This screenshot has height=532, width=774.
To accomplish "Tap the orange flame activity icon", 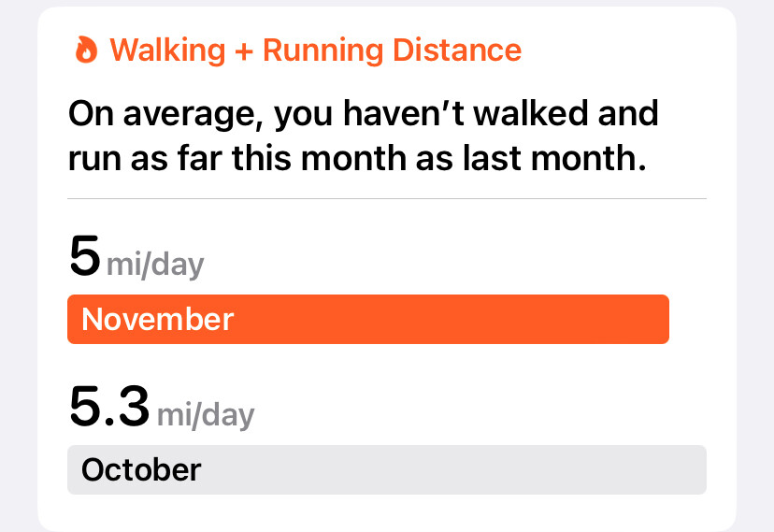I will [86, 50].
